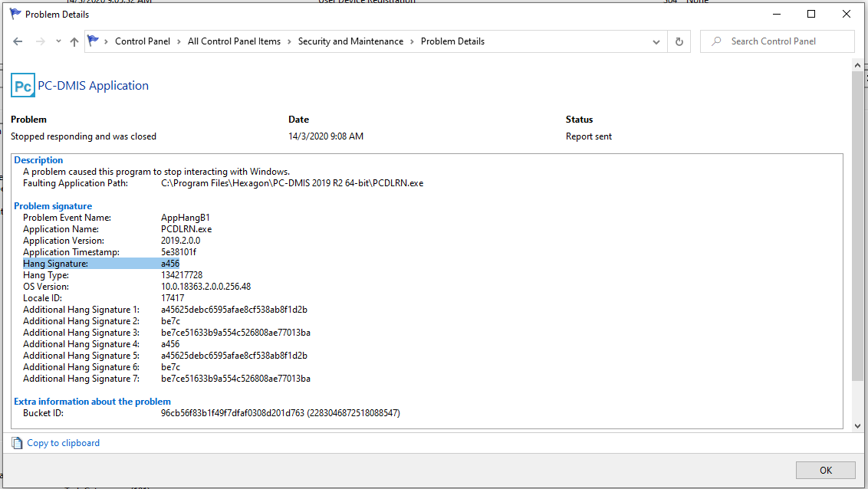Expand chevron after flag icon in address bar

(x=107, y=41)
